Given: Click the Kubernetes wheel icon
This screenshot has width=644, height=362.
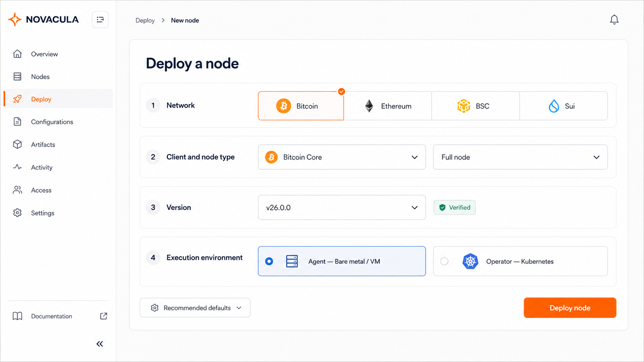Looking at the screenshot, I should click(x=470, y=262).
